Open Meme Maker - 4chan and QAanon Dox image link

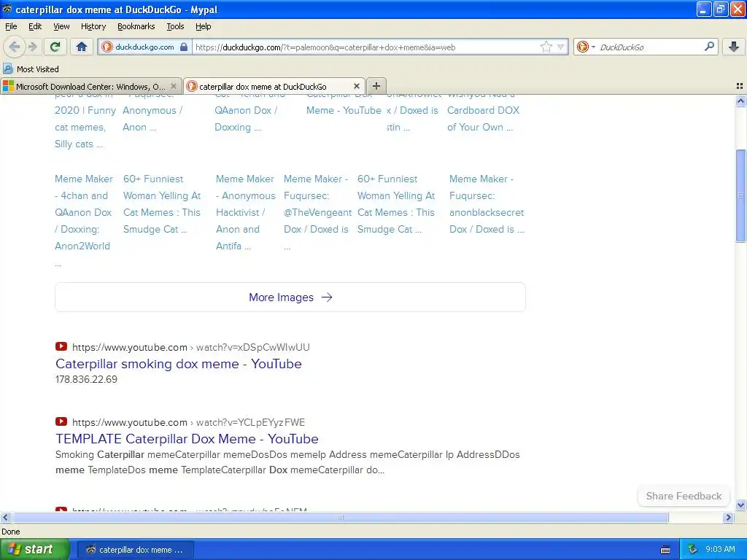click(84, 220)
